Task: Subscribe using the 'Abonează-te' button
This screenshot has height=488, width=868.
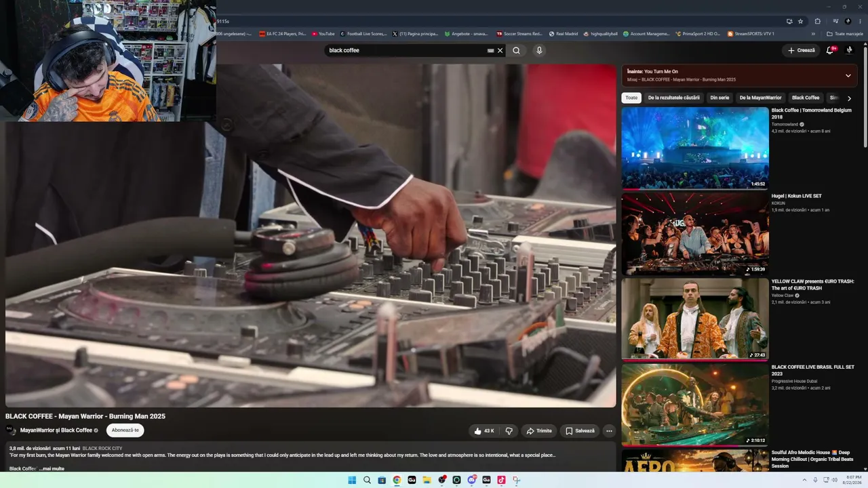Action: [125, 430]
